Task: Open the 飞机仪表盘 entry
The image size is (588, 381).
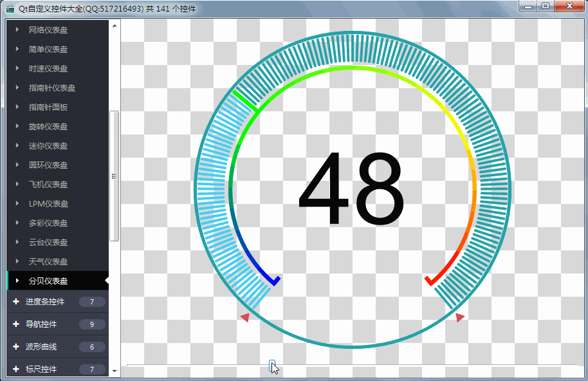Action: (x=48, y=184)
